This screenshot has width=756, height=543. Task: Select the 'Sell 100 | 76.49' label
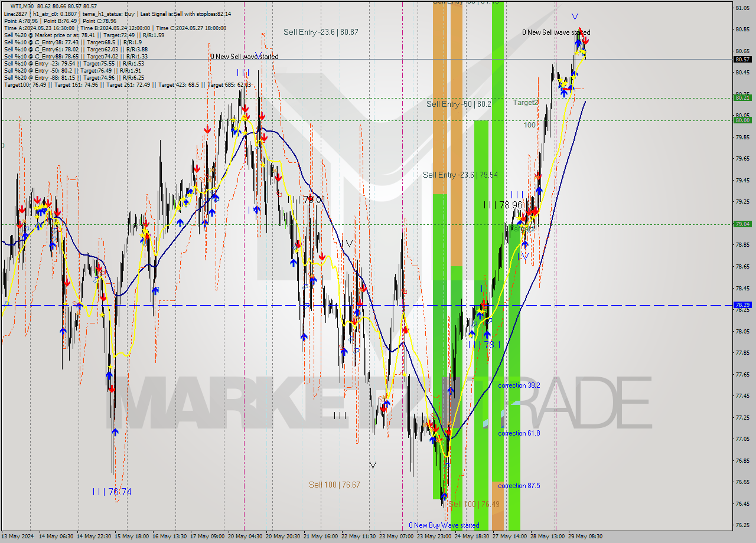point(474,504)
